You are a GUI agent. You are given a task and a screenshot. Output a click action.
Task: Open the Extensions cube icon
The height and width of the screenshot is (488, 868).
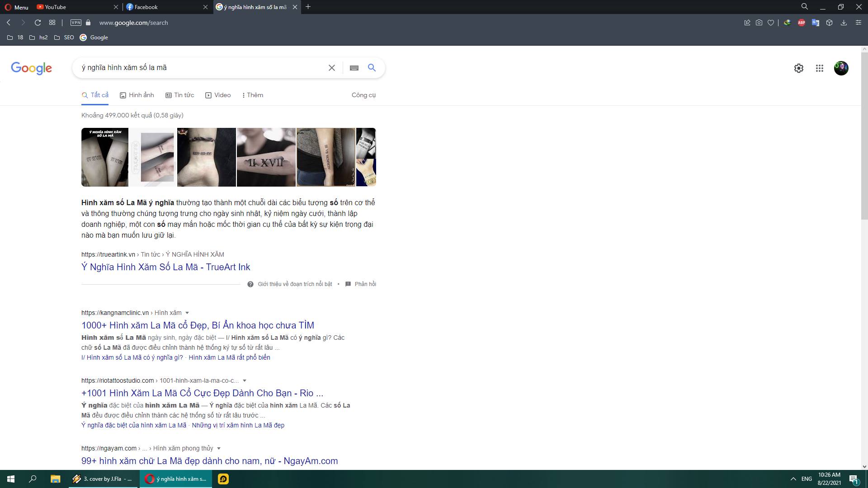(830, 23)
